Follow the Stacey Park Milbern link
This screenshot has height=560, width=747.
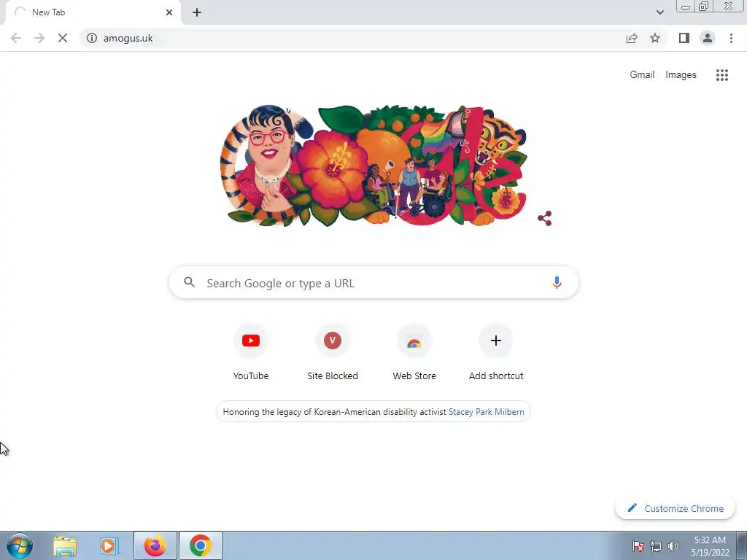point(486,412)
